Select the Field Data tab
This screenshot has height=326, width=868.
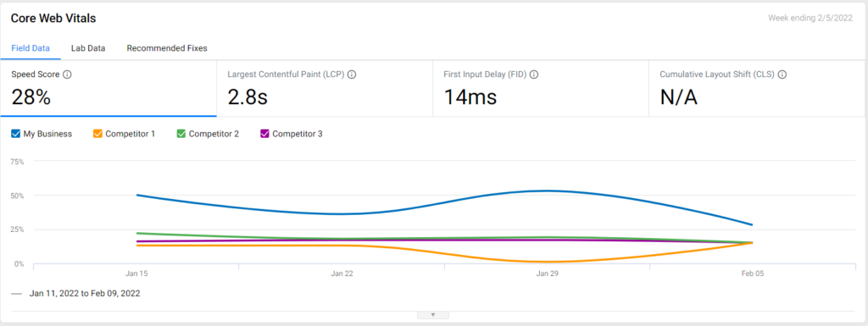(x=31, y=48)
